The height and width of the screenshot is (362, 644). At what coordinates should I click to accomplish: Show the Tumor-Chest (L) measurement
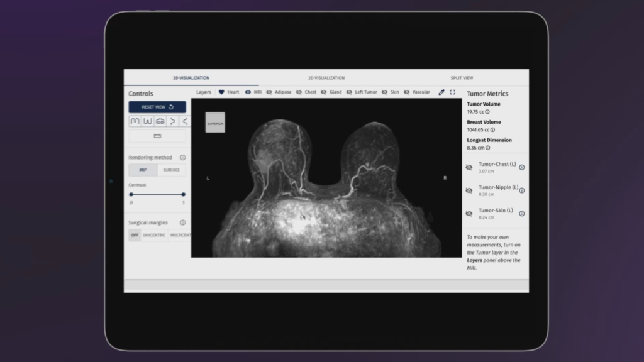tap(469, 168)
